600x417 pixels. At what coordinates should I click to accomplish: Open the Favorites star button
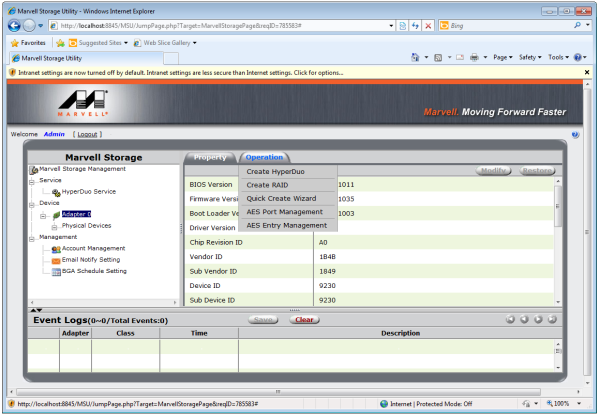pyautogui.click(x=28, y=43)
